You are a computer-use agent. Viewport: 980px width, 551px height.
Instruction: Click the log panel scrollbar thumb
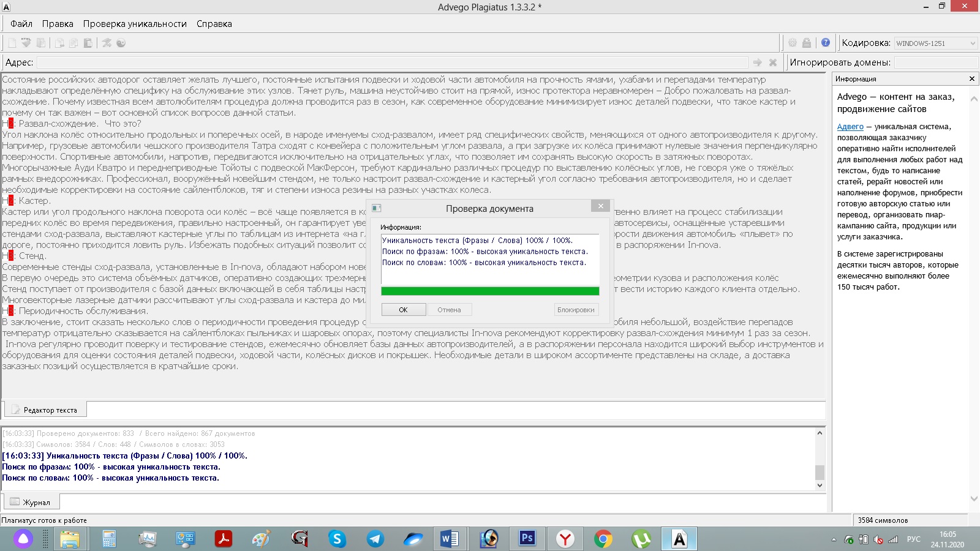[820, 472]
